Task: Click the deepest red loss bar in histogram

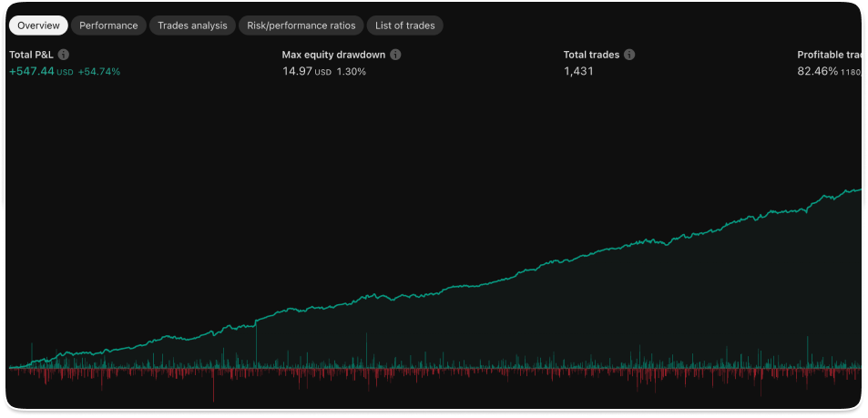Action: (x=213, y=390)
